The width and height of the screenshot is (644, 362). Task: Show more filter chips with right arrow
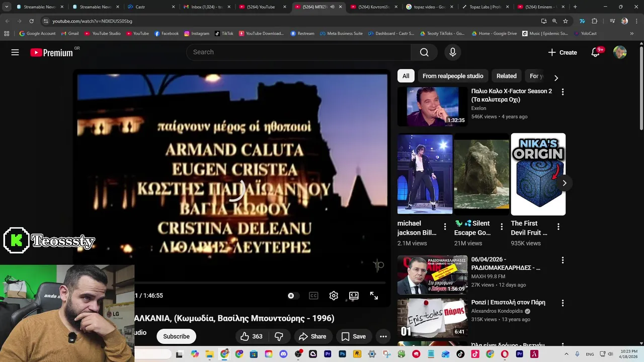(556, 78)
